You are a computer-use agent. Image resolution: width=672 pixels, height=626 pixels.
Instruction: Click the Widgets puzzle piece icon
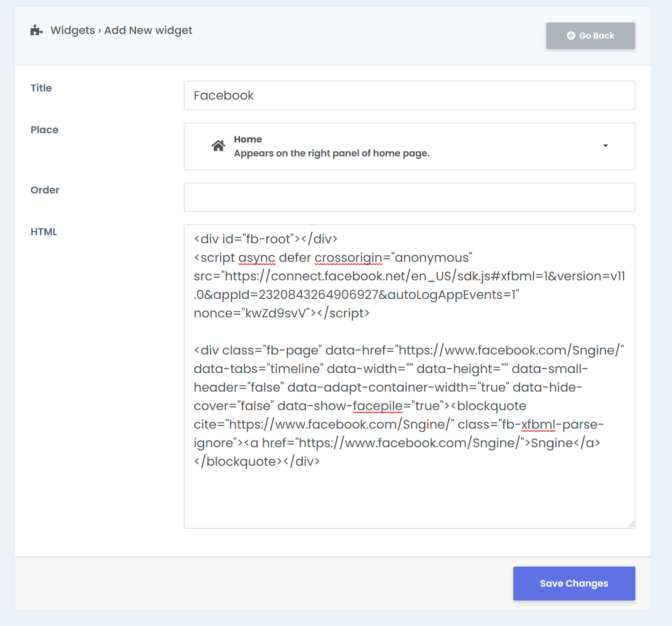point(36,30)
